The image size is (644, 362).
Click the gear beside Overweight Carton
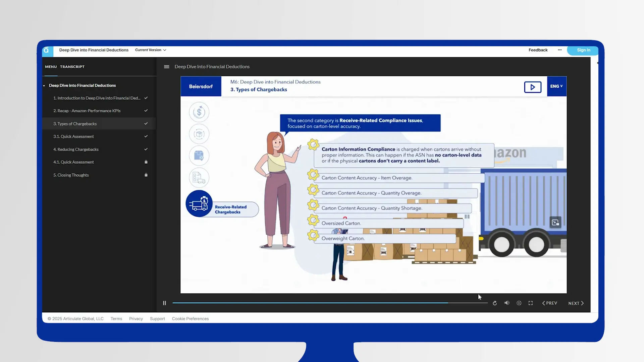313,235
